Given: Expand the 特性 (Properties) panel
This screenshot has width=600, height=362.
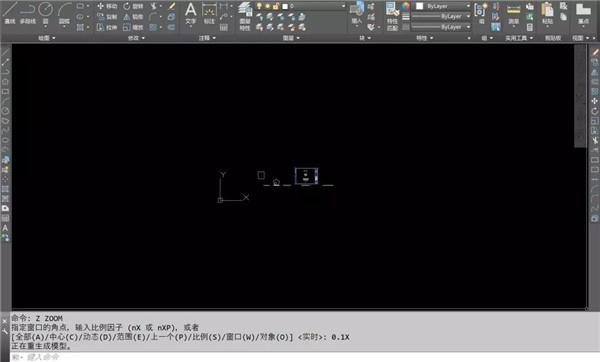Looking at the screenshot, I should pyautogui.click(x=425, y=38).
